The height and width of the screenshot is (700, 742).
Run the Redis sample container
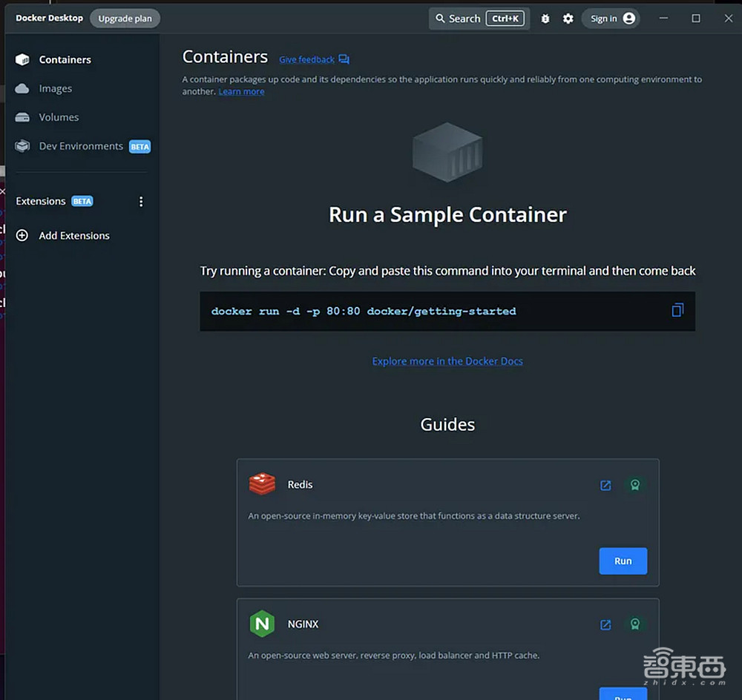click(x=623, y=561)
